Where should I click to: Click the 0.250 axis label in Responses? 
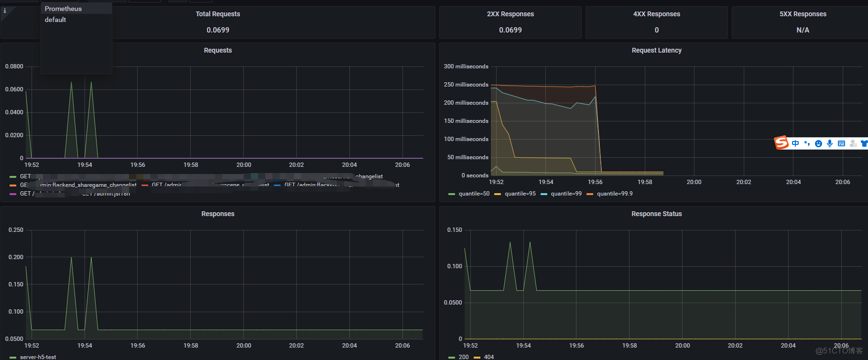click(x=16, y=230)
